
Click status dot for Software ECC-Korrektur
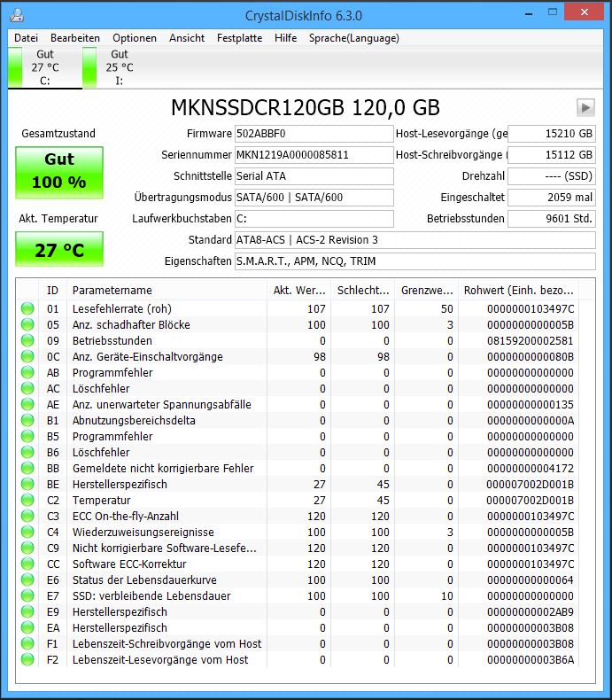pos(27,564)
